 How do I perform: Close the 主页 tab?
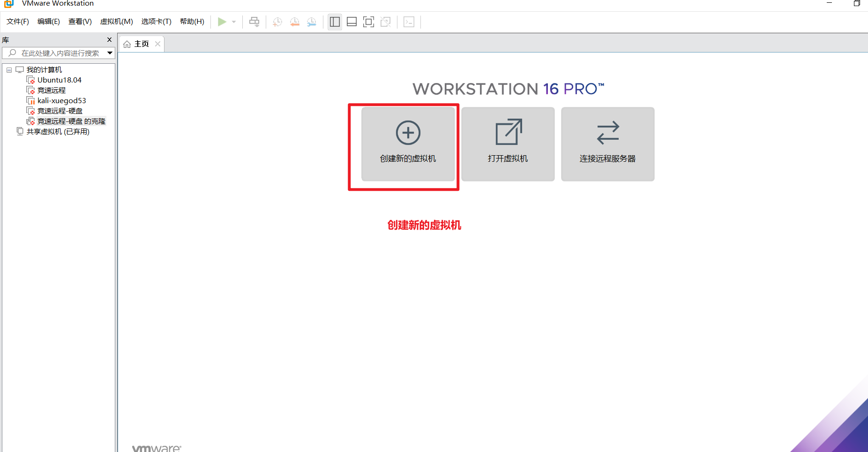tap(158, 44)
